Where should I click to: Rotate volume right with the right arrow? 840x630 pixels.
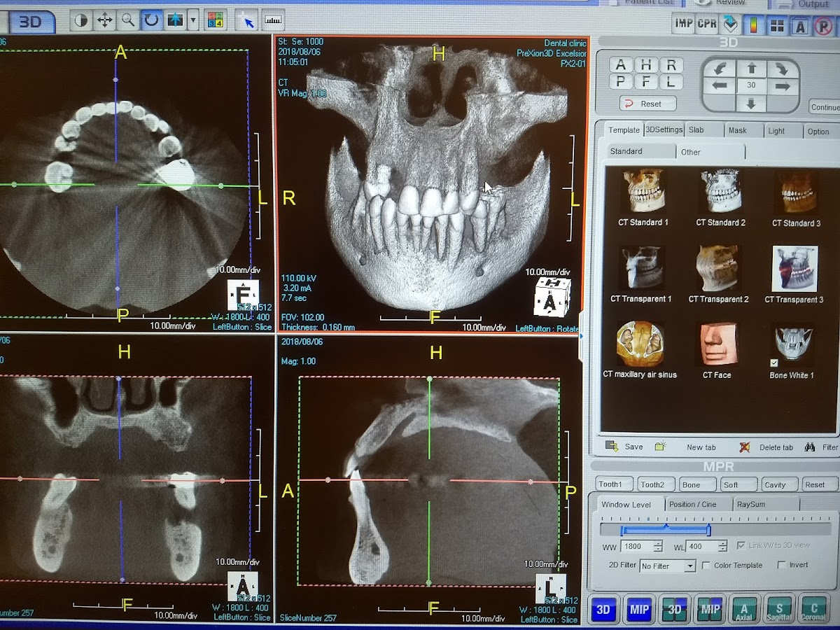[x=783, y=87]
